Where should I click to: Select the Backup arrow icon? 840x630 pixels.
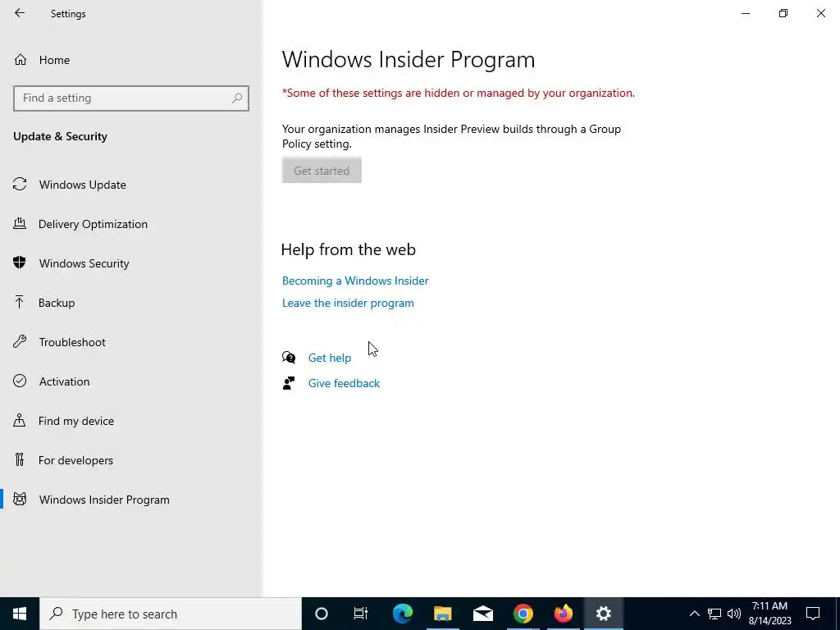point(20,302)
